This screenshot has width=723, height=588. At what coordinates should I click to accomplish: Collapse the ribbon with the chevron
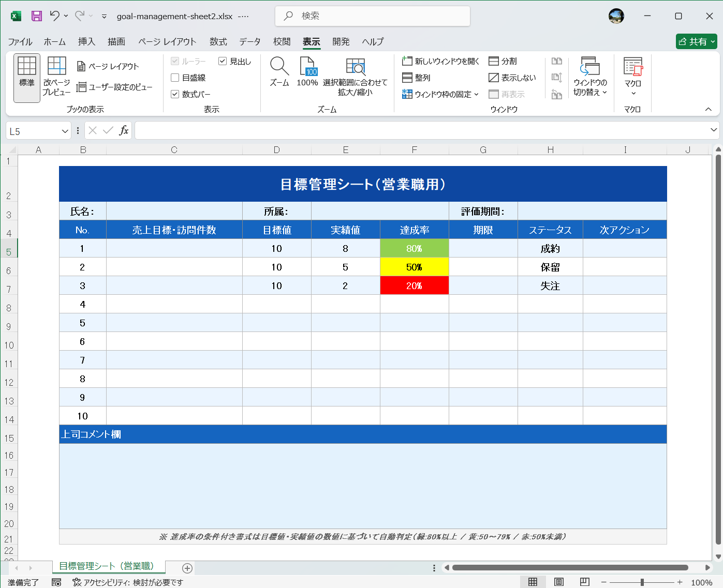pos(709,109)
